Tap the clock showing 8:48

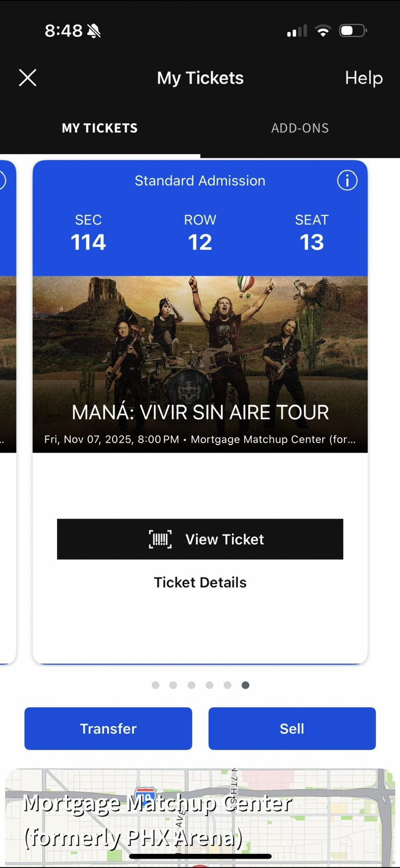tap(63, 31)
